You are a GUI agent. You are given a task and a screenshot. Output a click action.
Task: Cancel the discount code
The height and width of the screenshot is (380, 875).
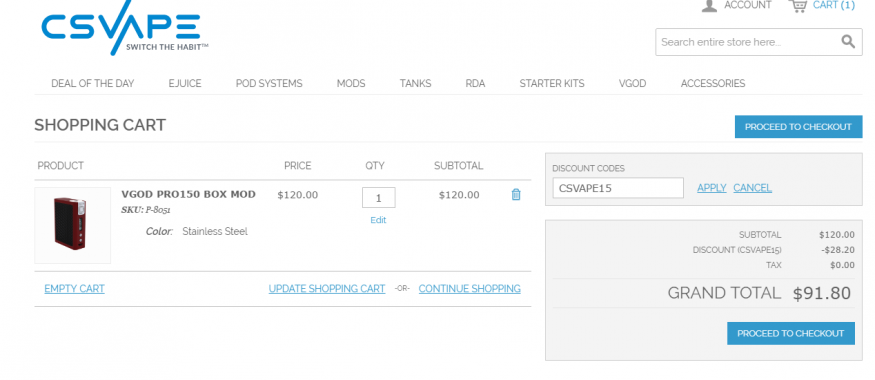pos(752,188)
